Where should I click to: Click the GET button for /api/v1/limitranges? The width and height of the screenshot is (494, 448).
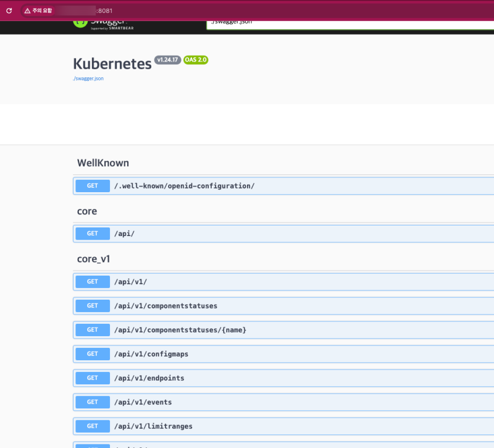(x=93, y=426)
